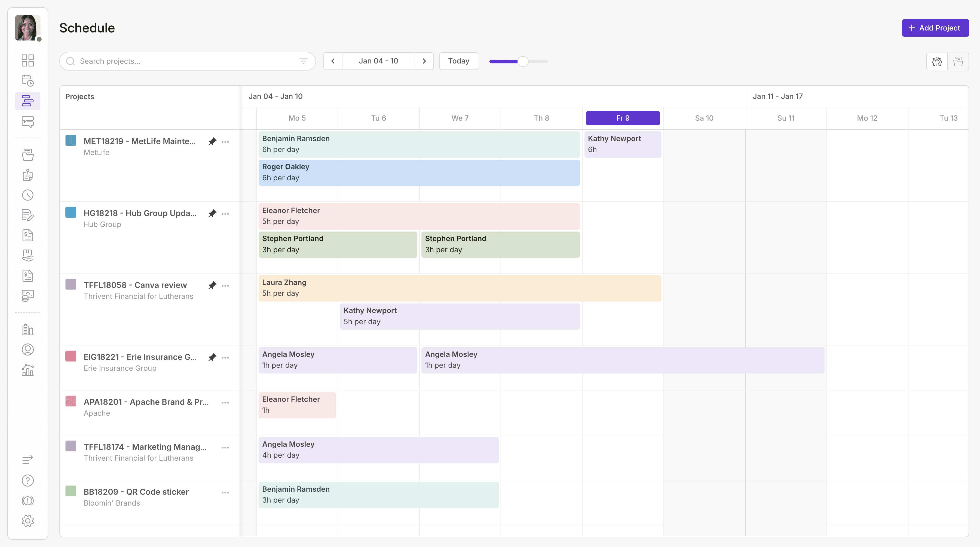Open the search filter options icon
The height and width of the screenshot is (547, 980).
pos(303,61)
